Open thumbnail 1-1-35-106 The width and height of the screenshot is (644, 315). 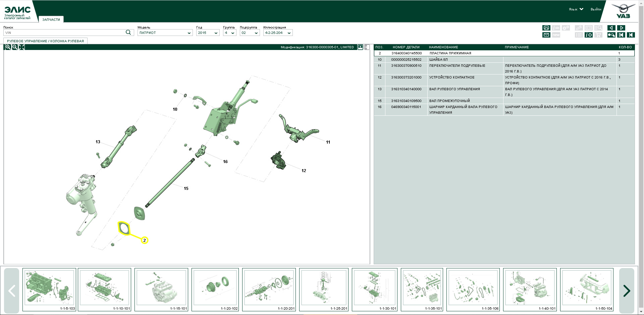coord(473,290)
